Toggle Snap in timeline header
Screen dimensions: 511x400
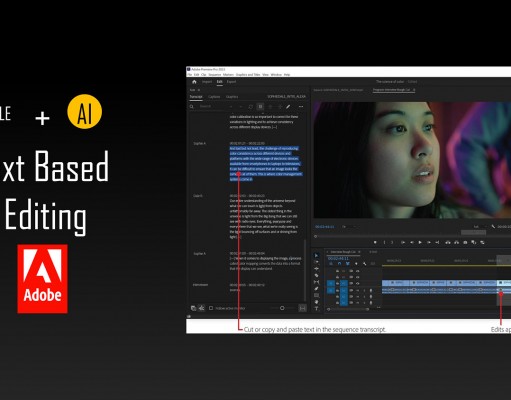[x=339, y=264]
